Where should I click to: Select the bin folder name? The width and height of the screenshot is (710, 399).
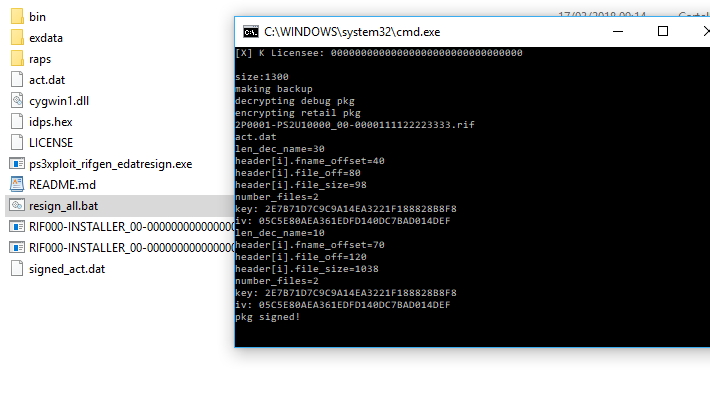[x=38, y=17]
